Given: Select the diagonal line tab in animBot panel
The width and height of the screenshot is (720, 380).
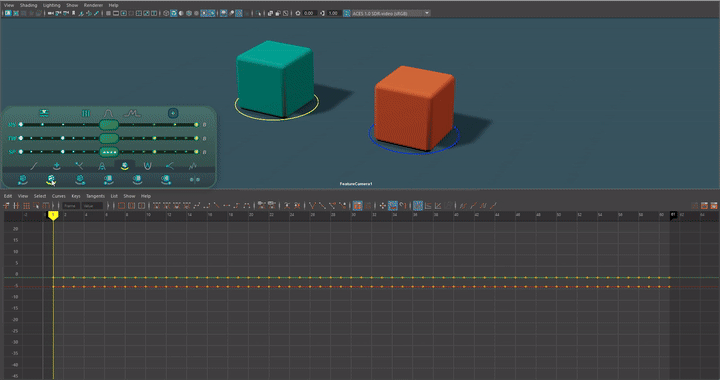Looking at the screenshot, I should (x=34, y=166).
